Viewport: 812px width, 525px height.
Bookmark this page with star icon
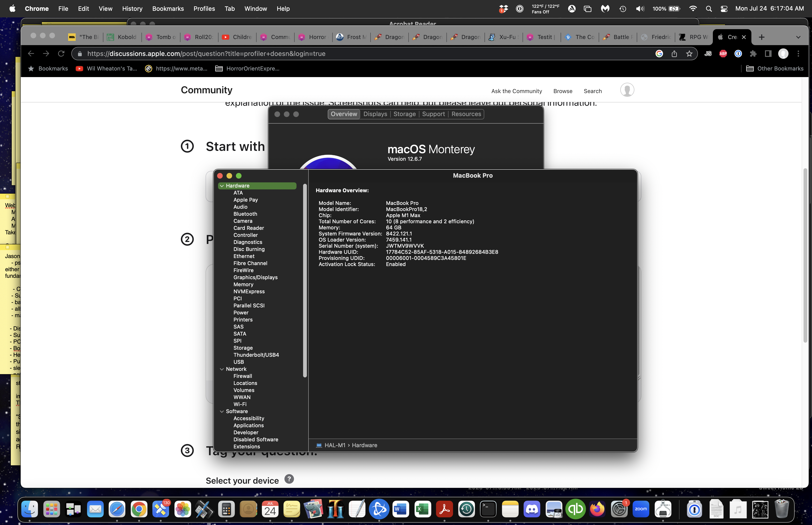689,54
